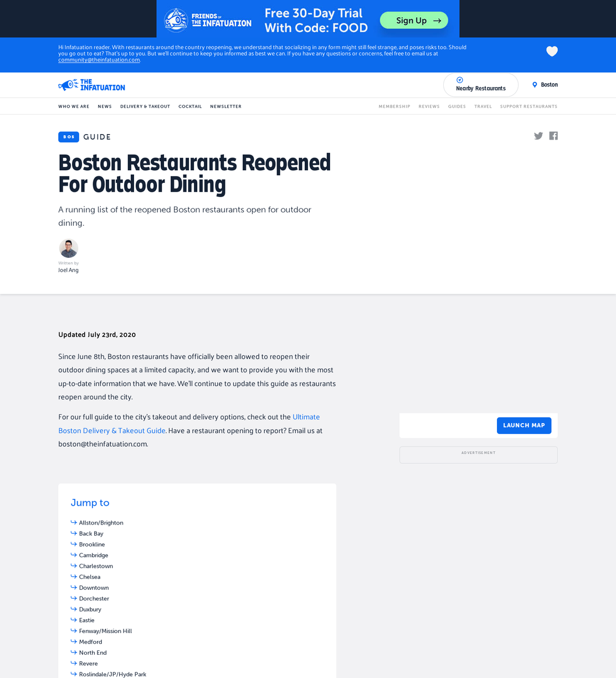Jump to North End section

tap(93, 652)
